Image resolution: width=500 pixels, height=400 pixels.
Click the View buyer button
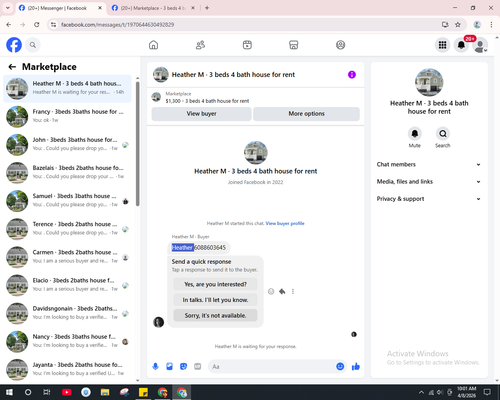coord(201,114)
